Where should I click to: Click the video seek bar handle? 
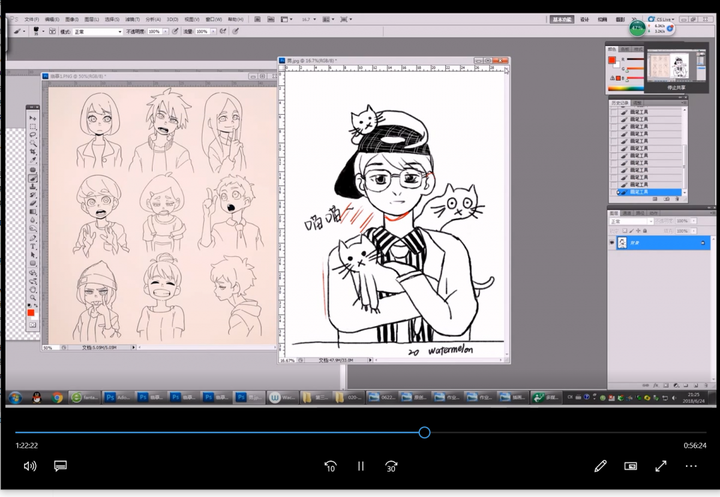coord(424,432)
